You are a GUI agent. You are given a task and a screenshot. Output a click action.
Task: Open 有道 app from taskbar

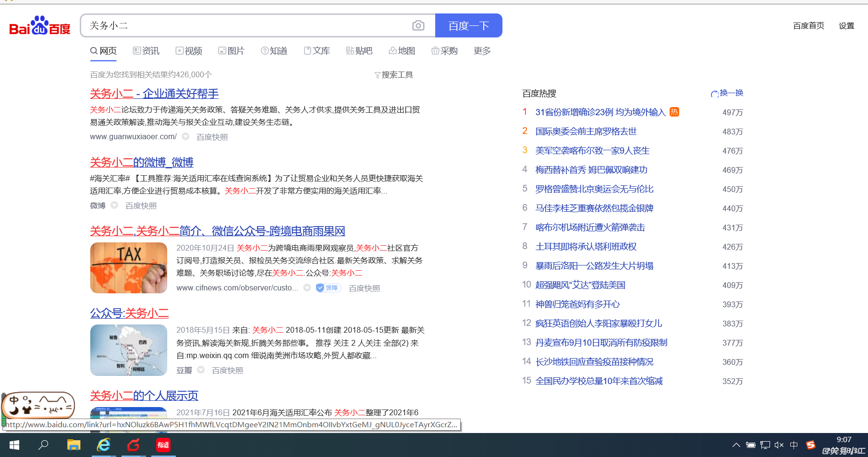163,445
